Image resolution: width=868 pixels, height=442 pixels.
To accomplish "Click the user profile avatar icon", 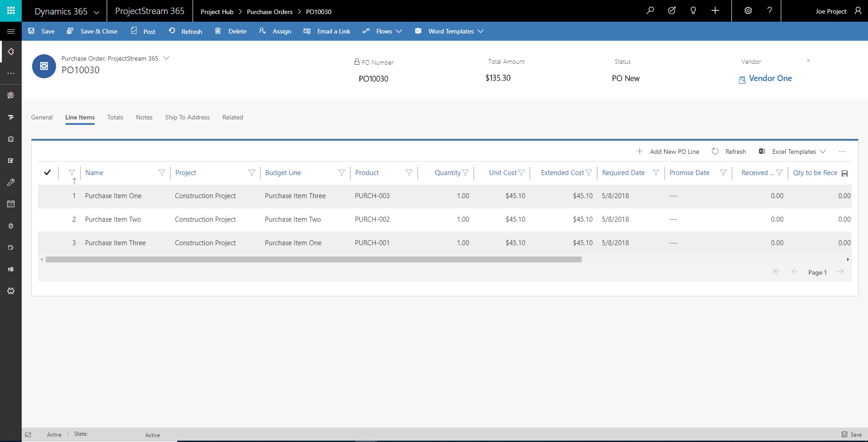I will point(858,10).
